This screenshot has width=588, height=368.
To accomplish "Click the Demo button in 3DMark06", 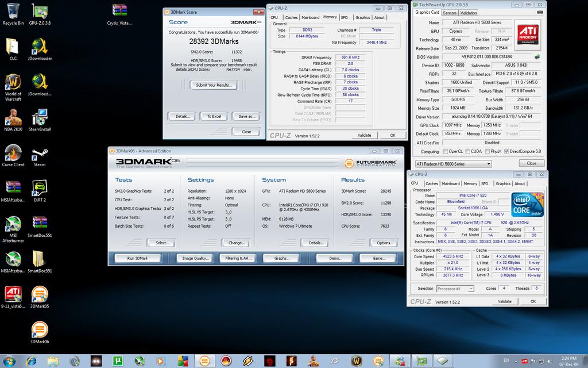I will 335,258.
